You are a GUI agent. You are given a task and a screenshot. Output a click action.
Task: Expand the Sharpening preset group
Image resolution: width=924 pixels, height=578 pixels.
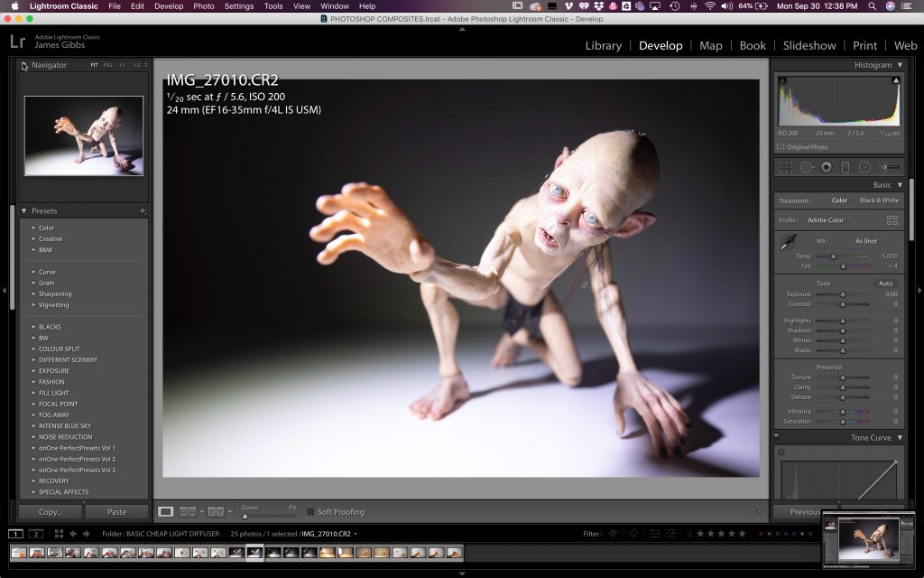pyautogui.click(x=55, y=294)
